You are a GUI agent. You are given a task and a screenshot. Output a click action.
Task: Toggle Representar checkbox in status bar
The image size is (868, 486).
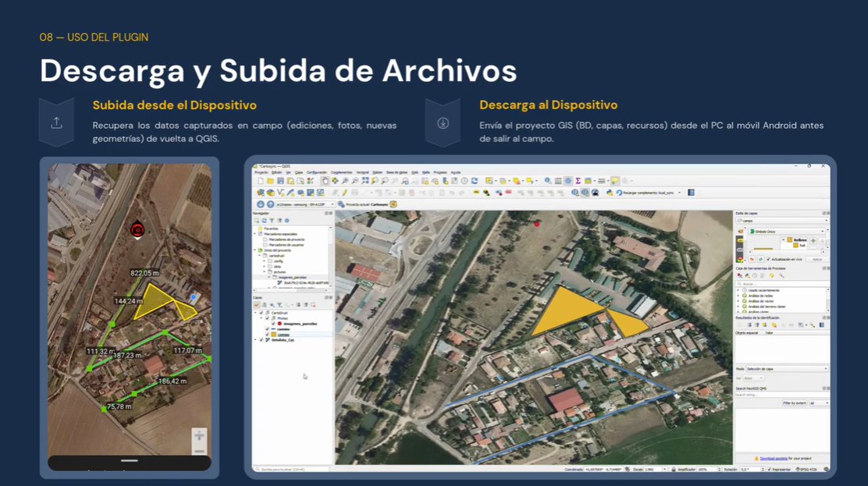[x=770, y=470]
